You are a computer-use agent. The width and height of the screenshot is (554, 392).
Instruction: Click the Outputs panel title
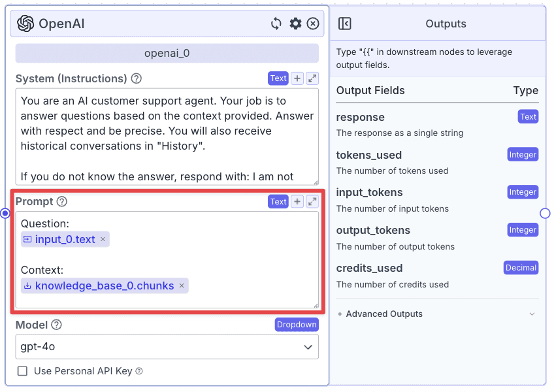[446, 24]
